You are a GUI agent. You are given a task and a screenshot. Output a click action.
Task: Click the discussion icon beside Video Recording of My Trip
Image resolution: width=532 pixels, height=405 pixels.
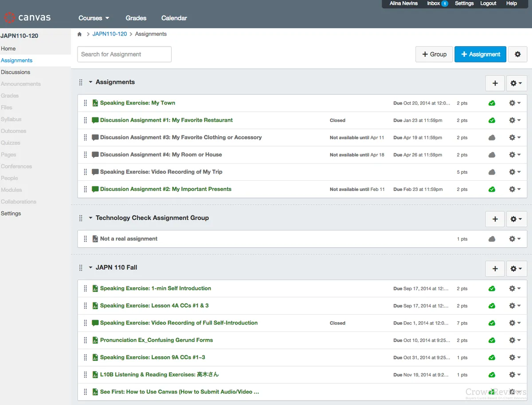tap(95, 172)
